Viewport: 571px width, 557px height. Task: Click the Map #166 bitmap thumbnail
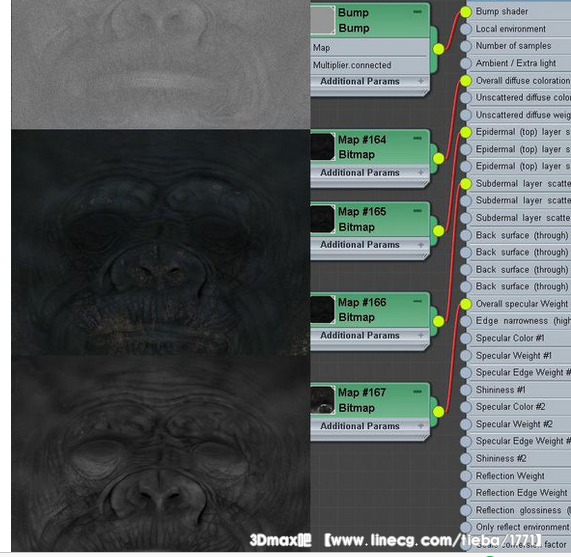[x=322, y=310]
